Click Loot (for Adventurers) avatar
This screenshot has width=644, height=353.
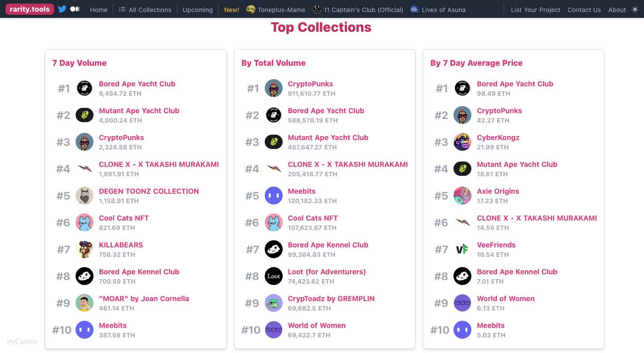click(274, 276)
